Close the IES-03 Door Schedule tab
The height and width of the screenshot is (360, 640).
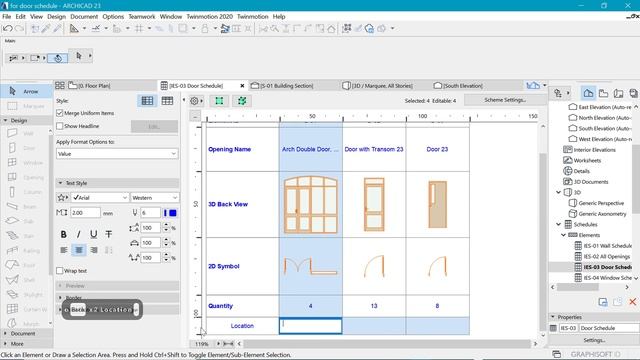pos(242,86)
